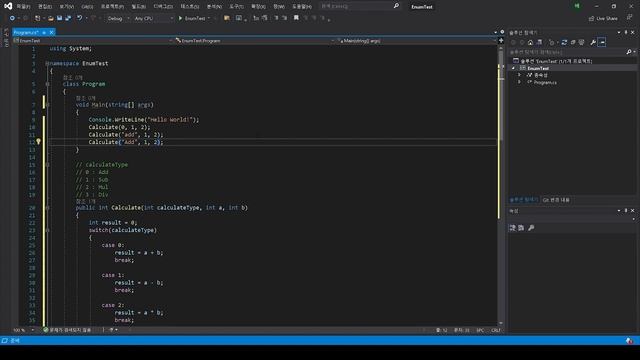Click the Live Share button
The width and height of the screenshot is (640, 360).
point(603,18)
